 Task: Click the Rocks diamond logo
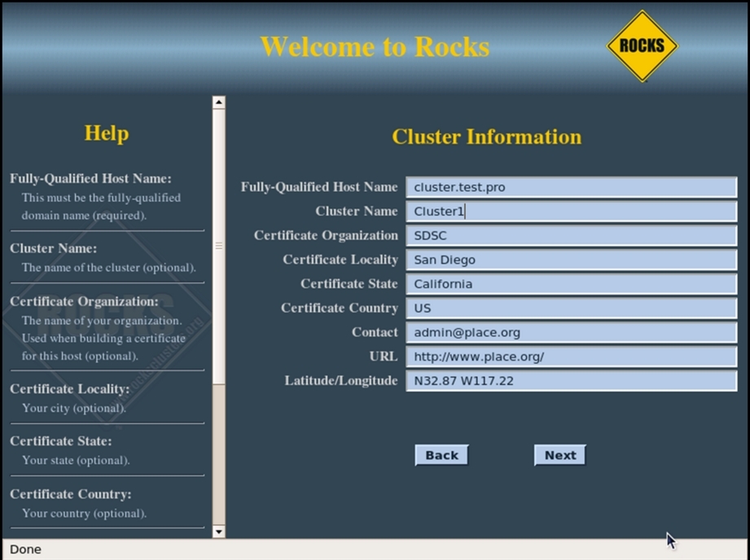click(x=642, y=46)
